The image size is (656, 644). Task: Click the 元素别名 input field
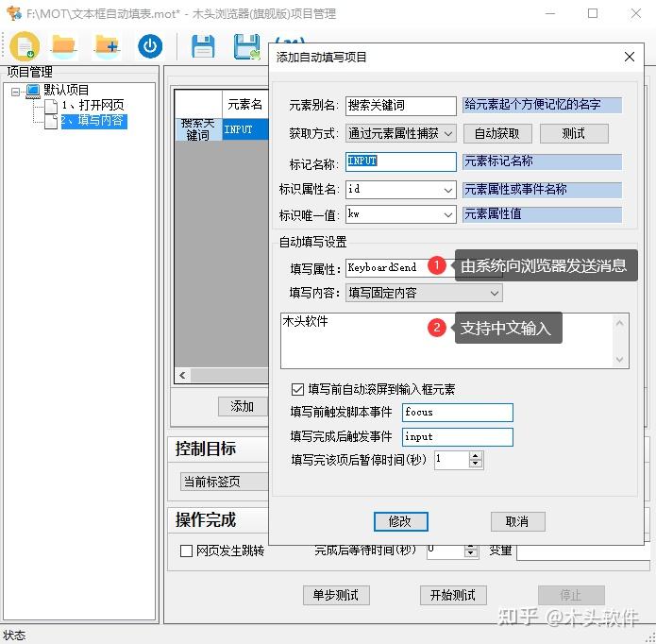tap(400, 106)
